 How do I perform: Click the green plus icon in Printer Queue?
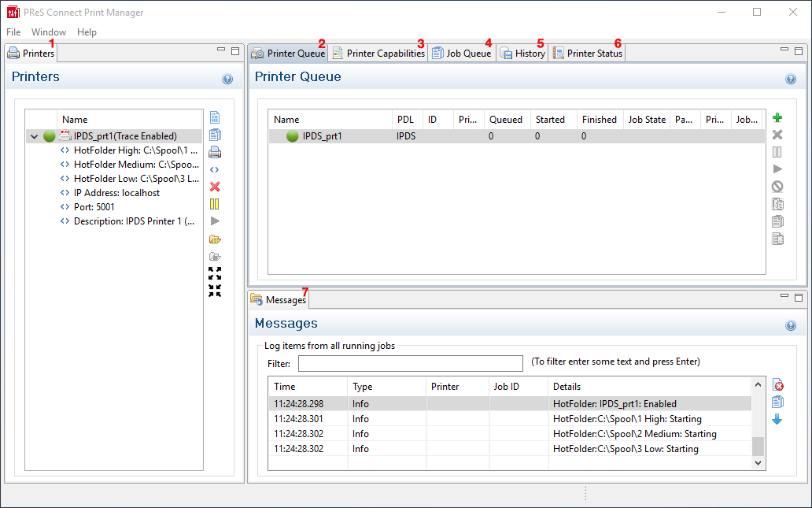pos(777,118)
